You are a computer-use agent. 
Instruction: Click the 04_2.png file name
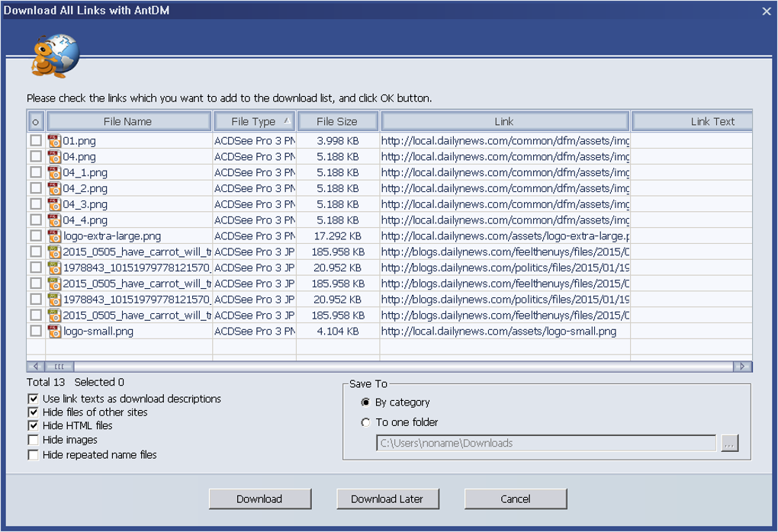[85, 188]
